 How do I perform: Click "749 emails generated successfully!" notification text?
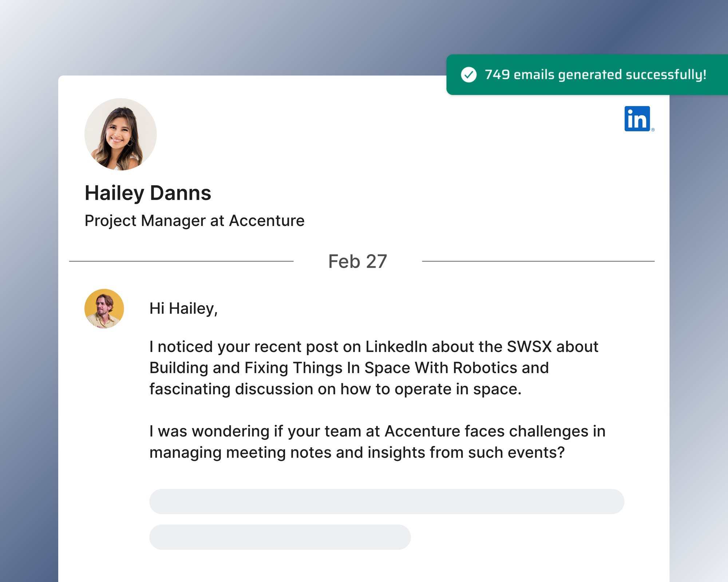pyautogui.click(x=596, y=75)
